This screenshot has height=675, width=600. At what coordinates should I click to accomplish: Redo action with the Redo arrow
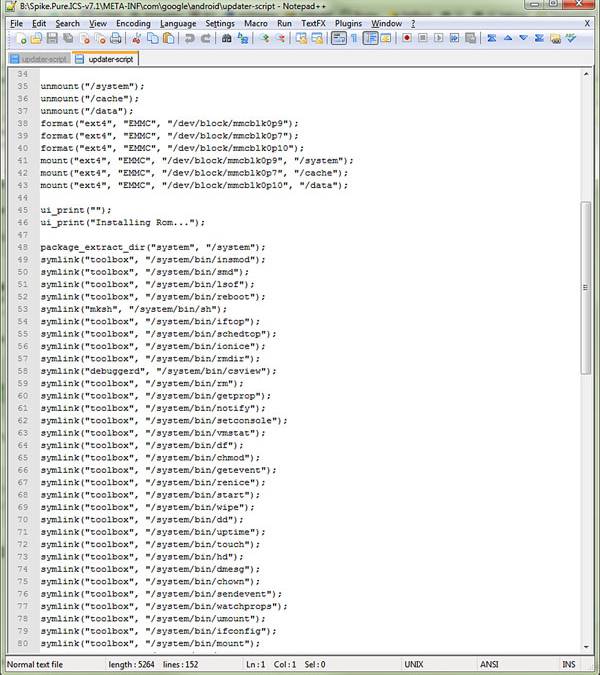206,39
